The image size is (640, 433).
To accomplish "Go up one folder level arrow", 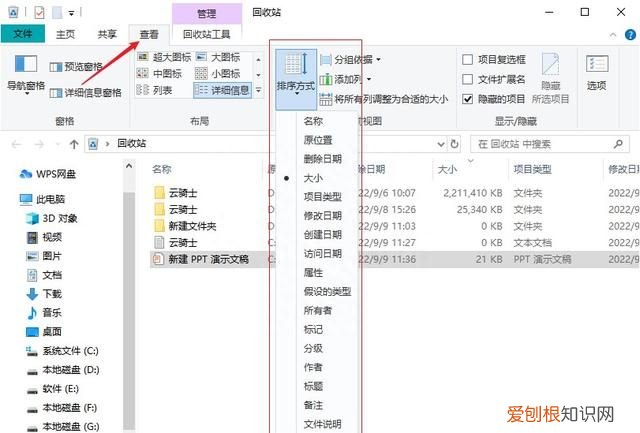I will click(74, 144).
